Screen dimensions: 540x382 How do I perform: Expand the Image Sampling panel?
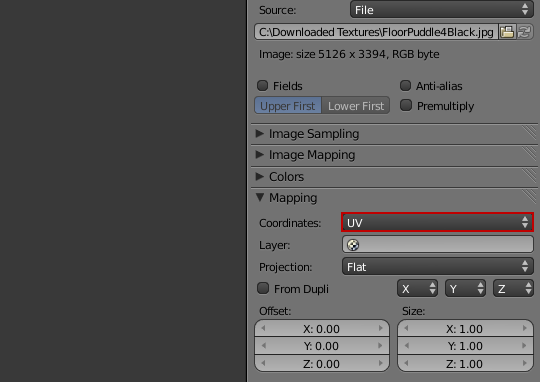pos(260,133)
